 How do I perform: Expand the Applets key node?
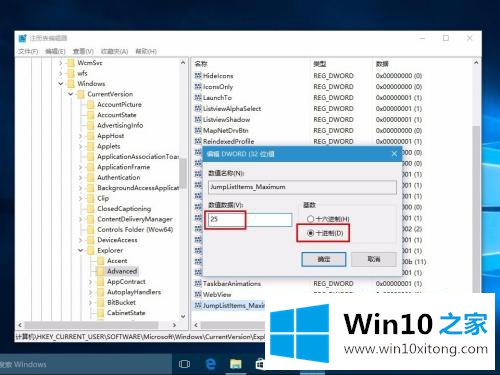click(x=80, y=146)
